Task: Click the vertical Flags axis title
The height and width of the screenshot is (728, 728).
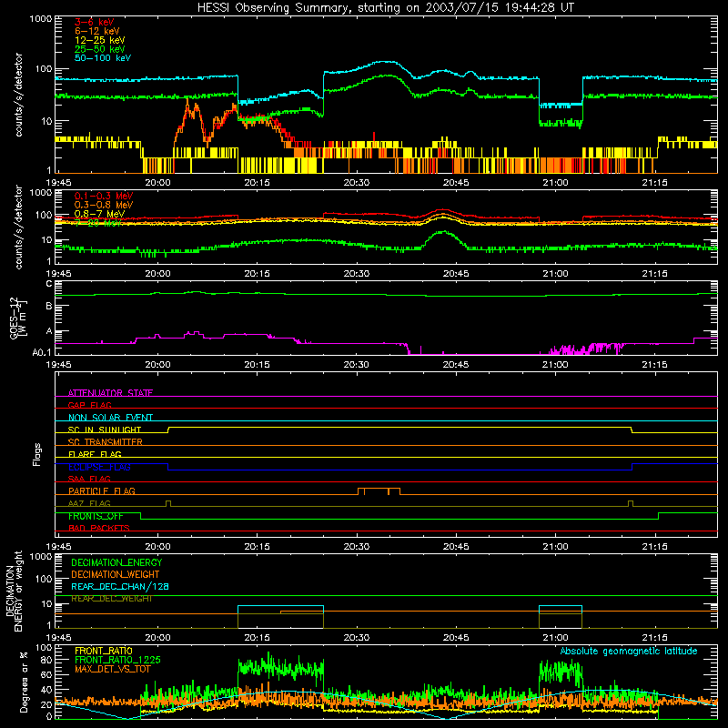Action: coord(36,454)
